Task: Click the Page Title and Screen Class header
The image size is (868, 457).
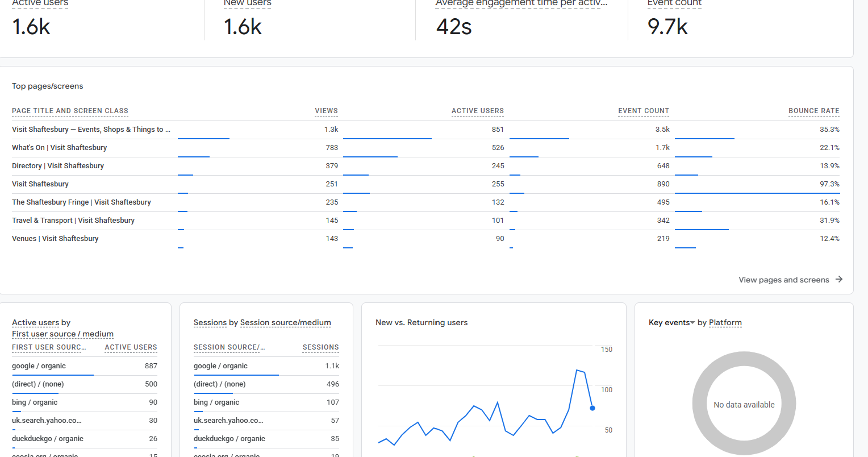Action: tap(70, 111)
